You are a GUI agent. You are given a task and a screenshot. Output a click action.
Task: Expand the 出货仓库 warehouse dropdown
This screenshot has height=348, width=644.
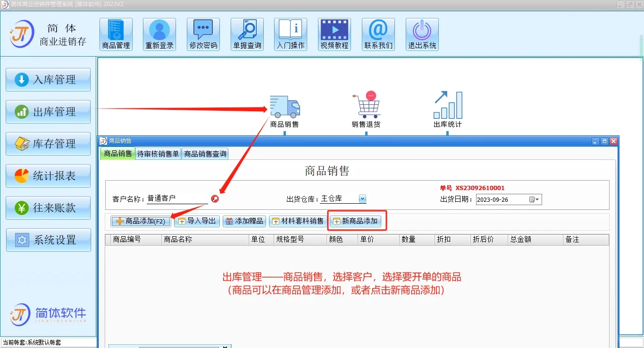tap(361, 198)
